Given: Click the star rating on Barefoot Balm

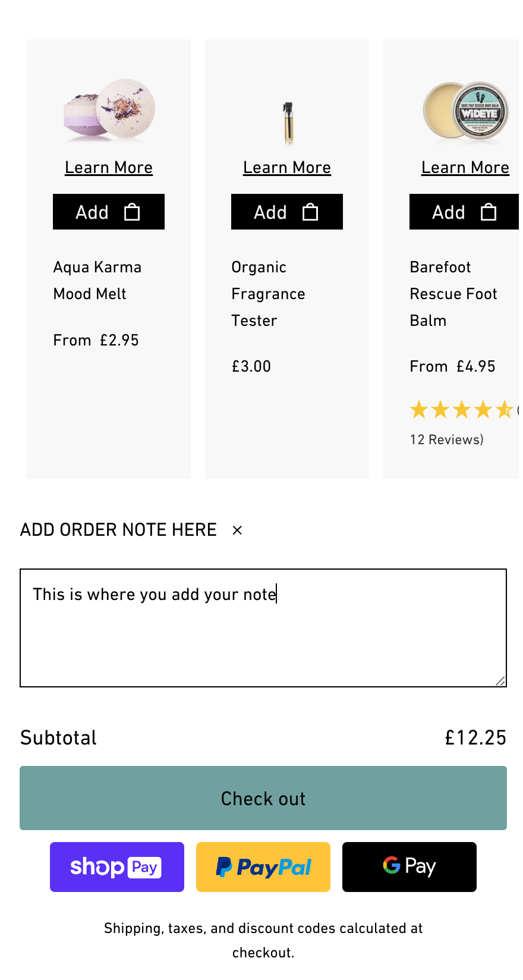Looking at the screenshot, I should [461, 410].
